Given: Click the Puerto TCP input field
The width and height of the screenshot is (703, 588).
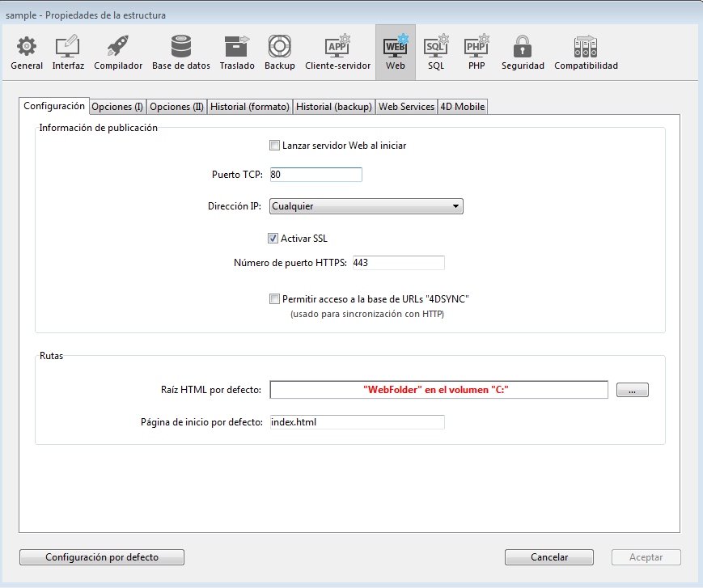Looking at the screenshot, I should (316, 175).
